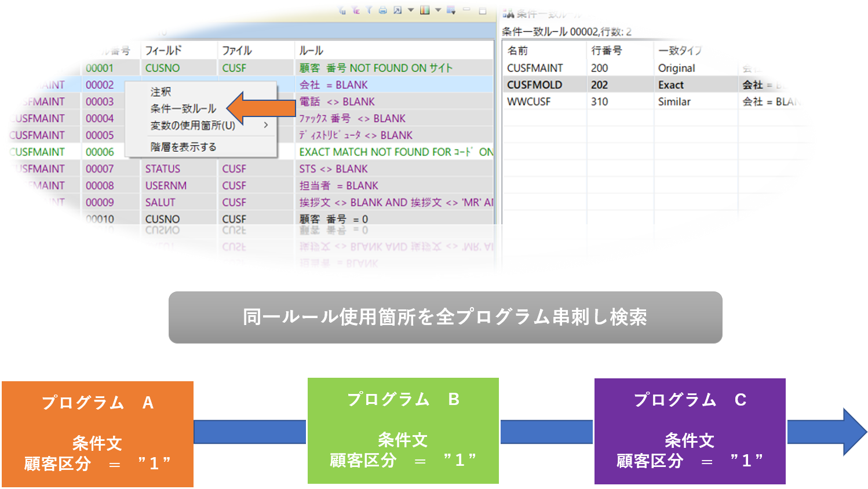868x489 pixels.
Task: Click the rule 担当者 = BLANK
Action: tap(338, 185)
